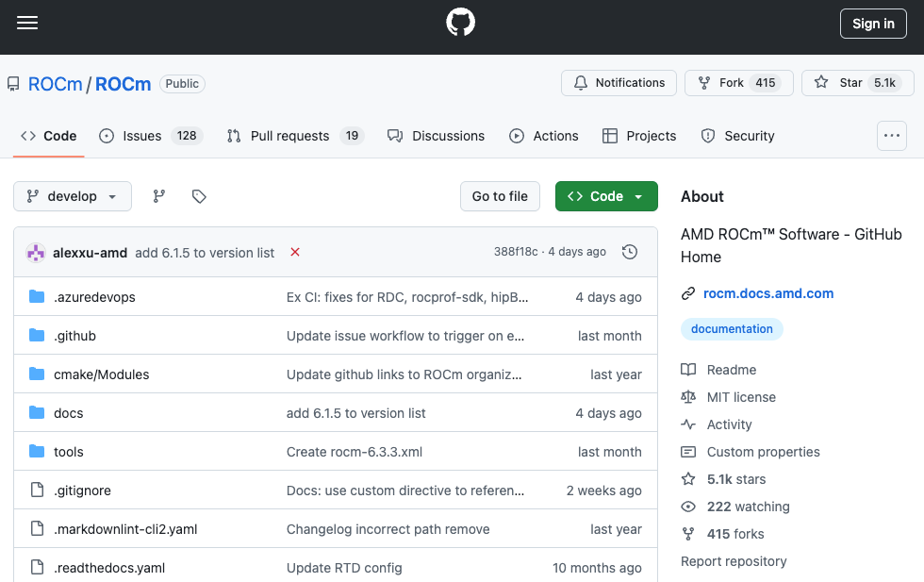This screenshot has height=582, width=924.
Task: Switch to the Code tab
Action: (49, 136)
